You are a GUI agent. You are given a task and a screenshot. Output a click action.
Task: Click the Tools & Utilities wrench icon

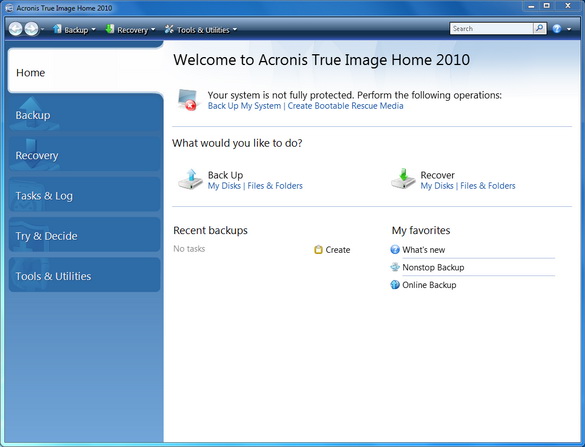tap(169, 29)
